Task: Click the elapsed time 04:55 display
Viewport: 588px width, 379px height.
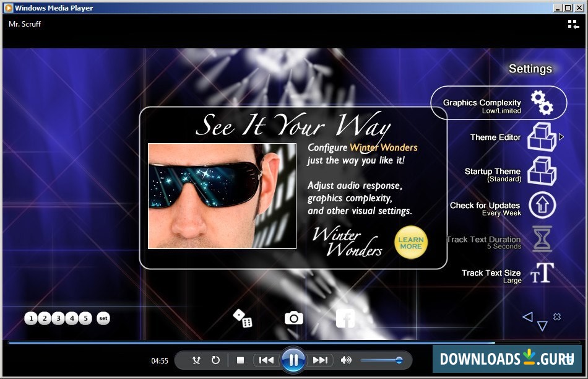Action: tap(160, 361)
